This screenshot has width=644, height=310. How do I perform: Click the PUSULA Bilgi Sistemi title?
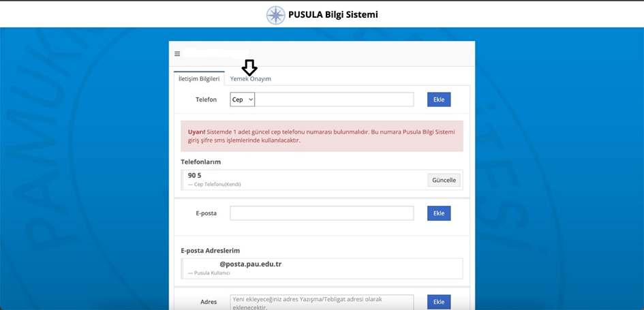[x=333, y=14]
